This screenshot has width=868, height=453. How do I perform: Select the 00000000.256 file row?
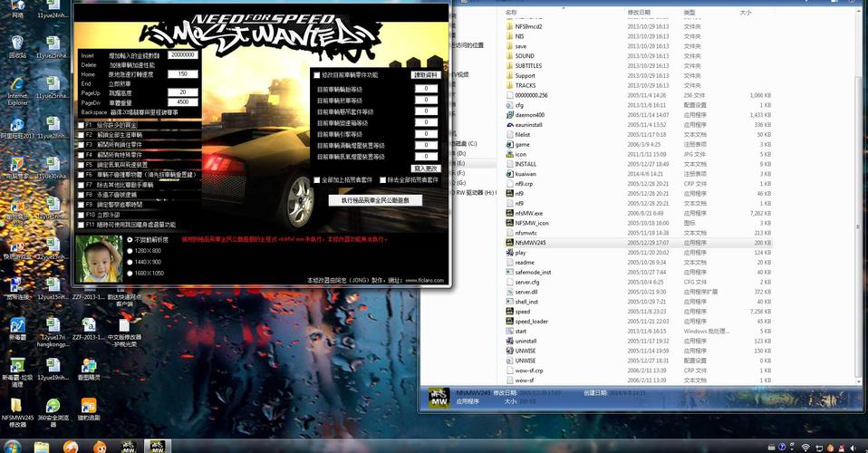(638, 95)
